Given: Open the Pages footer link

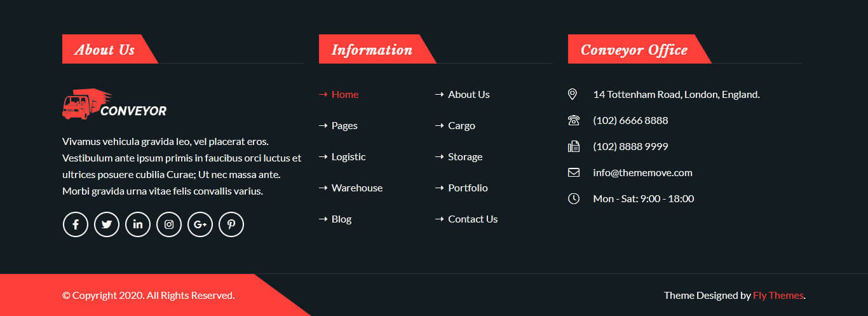Looking at the screenshot, I should pos(344,125).
